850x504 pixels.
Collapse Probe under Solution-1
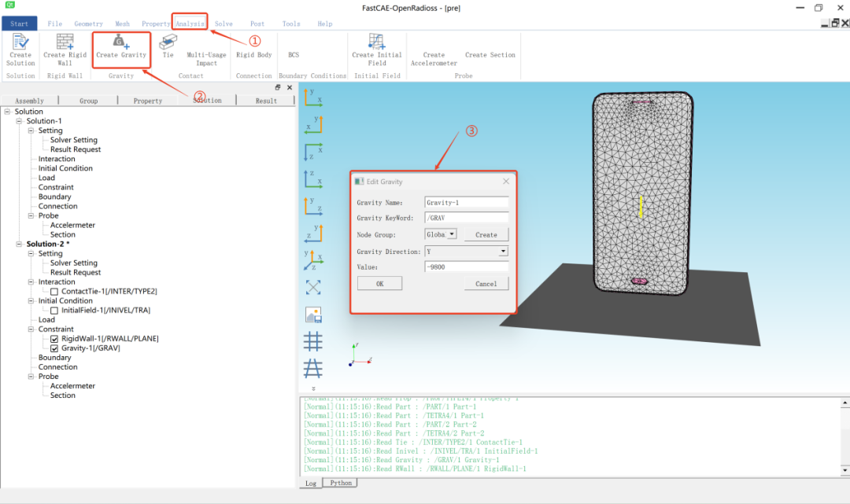click(31, 215)
